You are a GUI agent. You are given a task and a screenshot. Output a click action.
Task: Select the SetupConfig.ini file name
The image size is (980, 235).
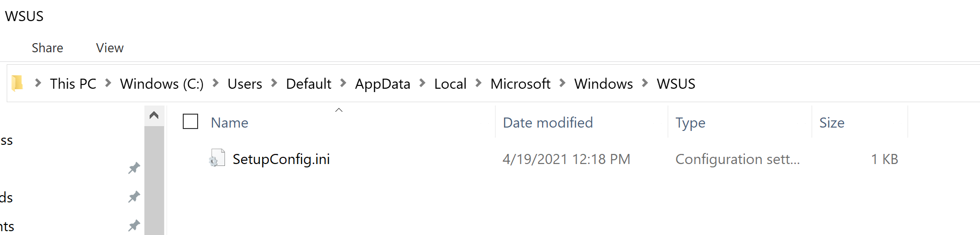[281, 159]
